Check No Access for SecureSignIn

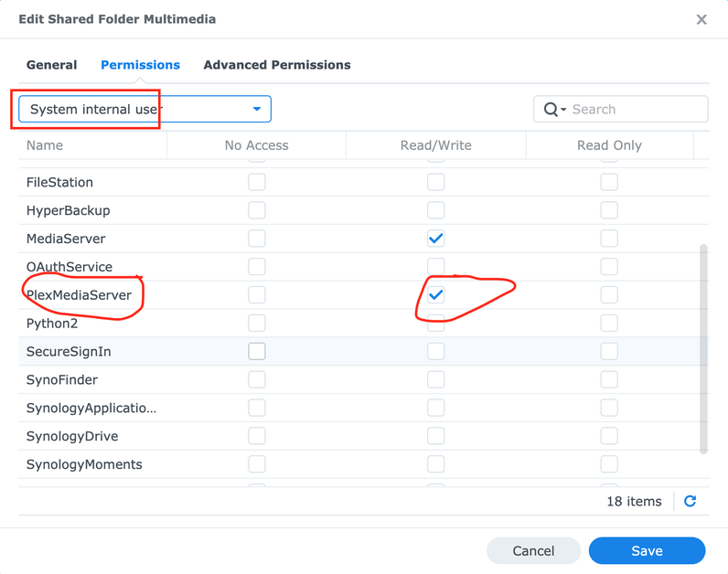[x=257, y=351]
